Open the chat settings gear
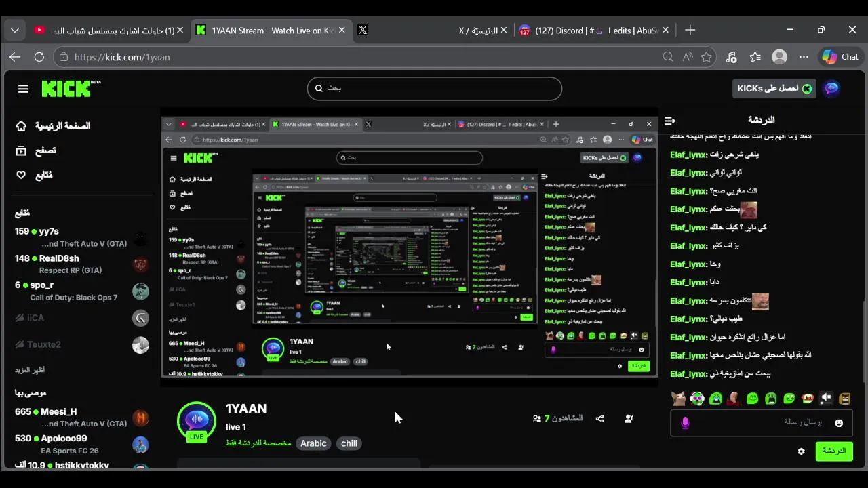 (801, 451)
